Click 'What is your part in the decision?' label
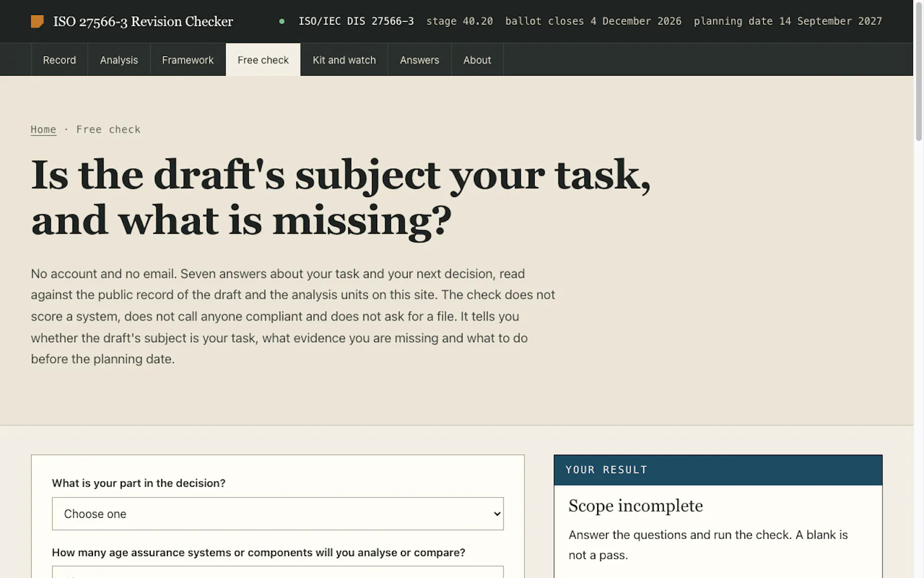Image resolution: width=924 pixels, height=578 pixels. point(139,483)
